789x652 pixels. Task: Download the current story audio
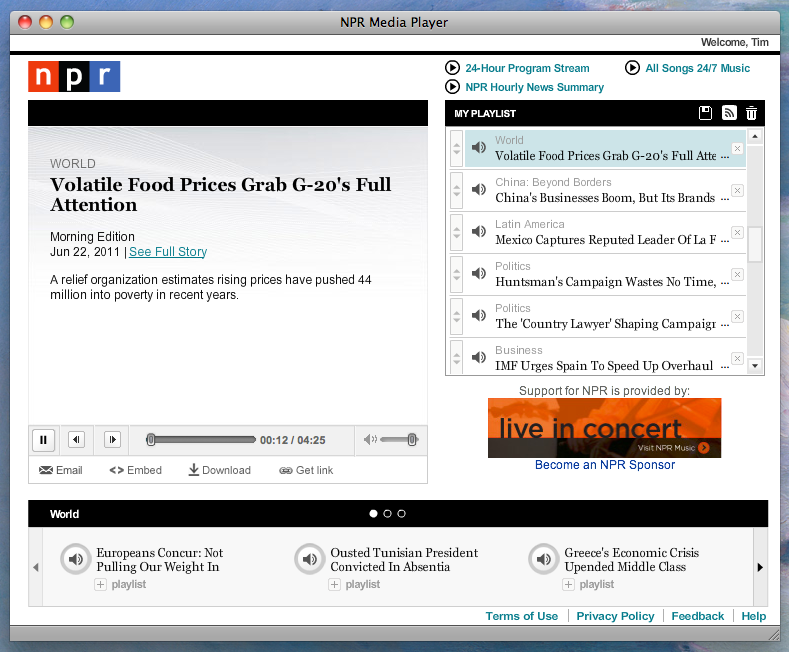(219, 470)
